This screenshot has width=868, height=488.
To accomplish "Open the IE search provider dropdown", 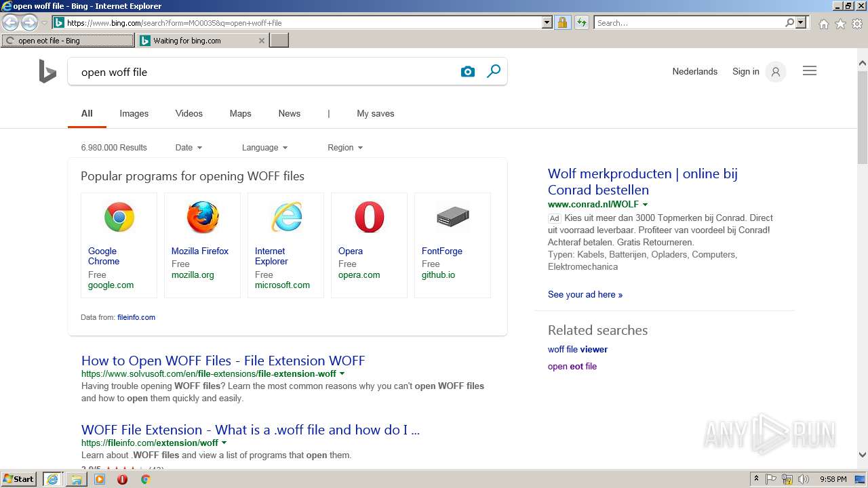I will (x=801, y=23).
